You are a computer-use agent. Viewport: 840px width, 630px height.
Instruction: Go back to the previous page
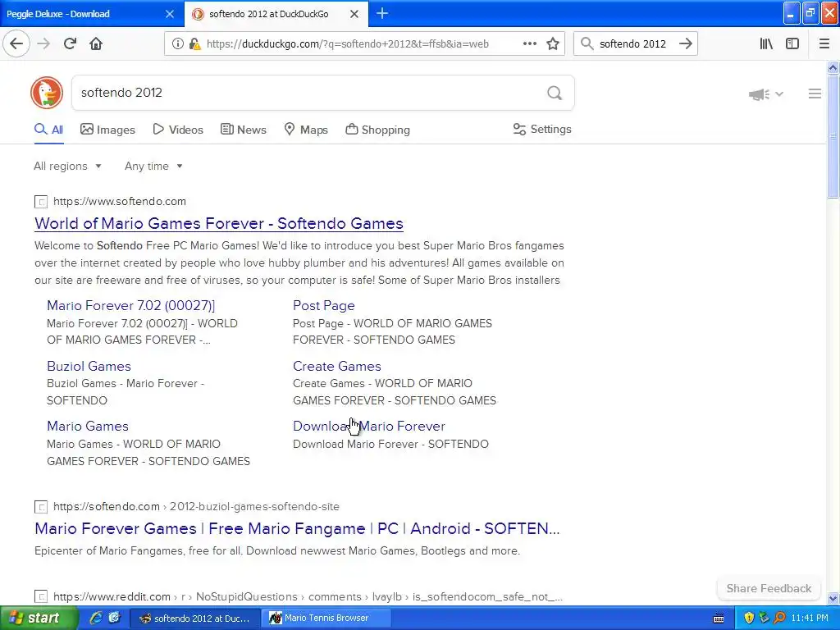16,43
